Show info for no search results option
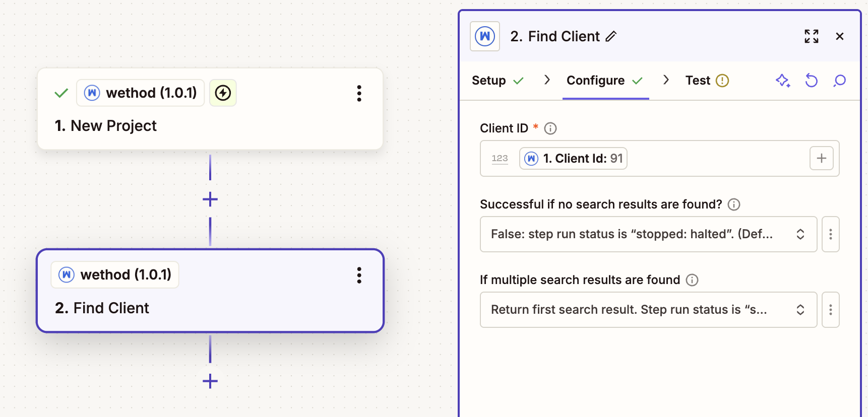The height and width of the screenshot is (417, 868). [x=734, y=204]
